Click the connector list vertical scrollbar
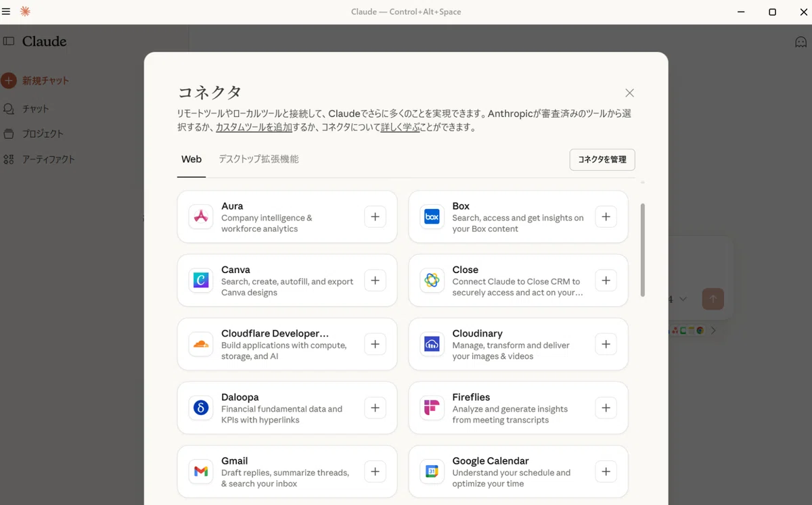 pyautogui.click(x=642, y=249)
